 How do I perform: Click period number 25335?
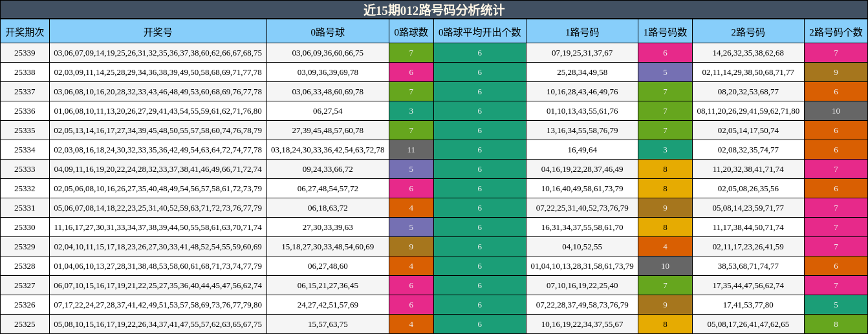tap(25, 130)
